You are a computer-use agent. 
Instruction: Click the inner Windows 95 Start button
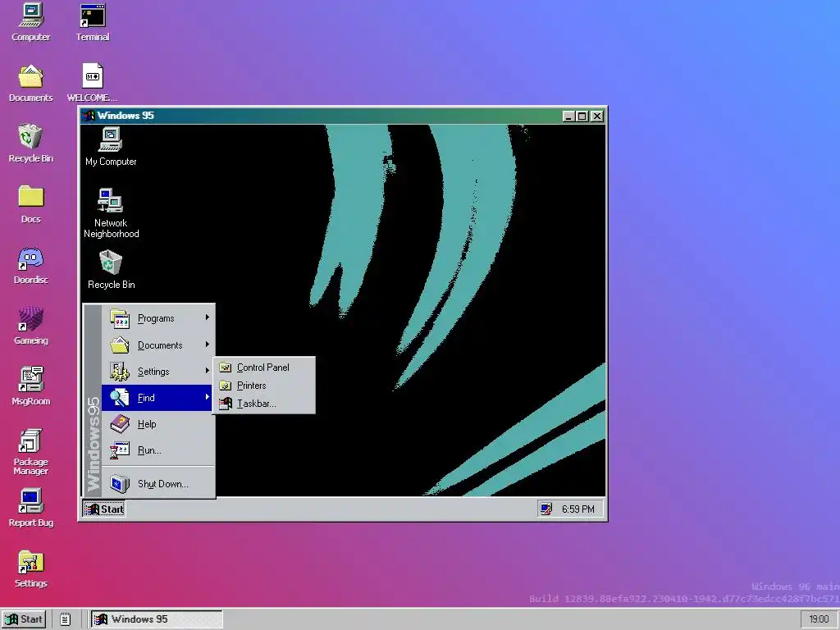click(104, 509)
